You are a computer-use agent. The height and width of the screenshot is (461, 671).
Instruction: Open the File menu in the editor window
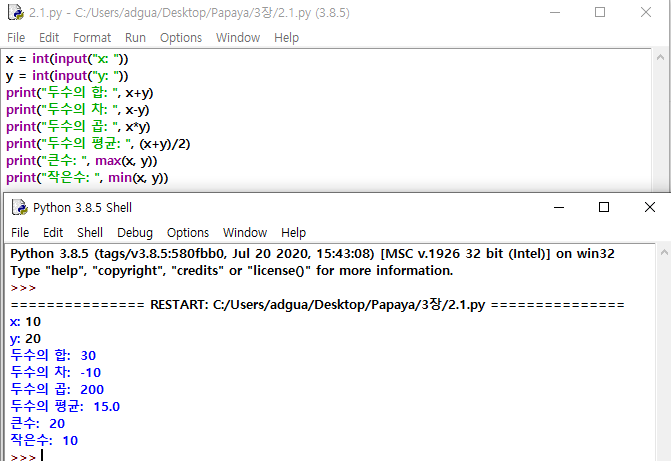tap(16, 38)
